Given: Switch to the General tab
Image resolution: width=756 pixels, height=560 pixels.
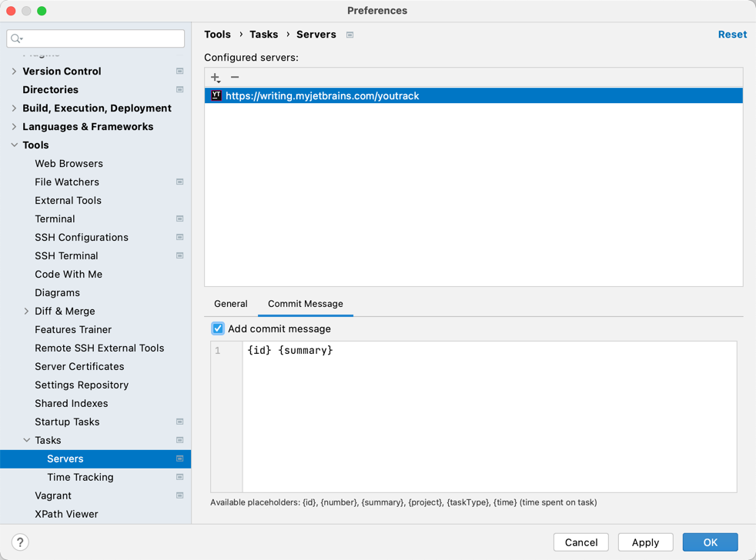Looking at the screenshot, I should pyautogui.click(x=231, y=304).
